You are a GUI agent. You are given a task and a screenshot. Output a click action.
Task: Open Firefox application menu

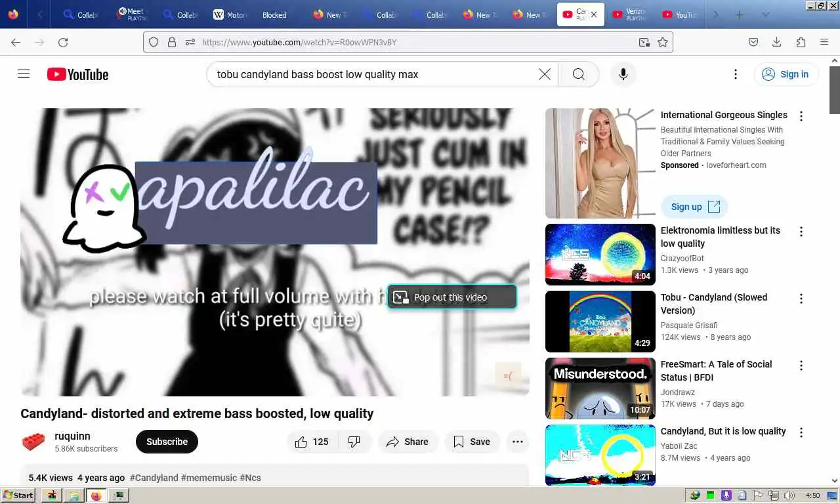(824, 42)
